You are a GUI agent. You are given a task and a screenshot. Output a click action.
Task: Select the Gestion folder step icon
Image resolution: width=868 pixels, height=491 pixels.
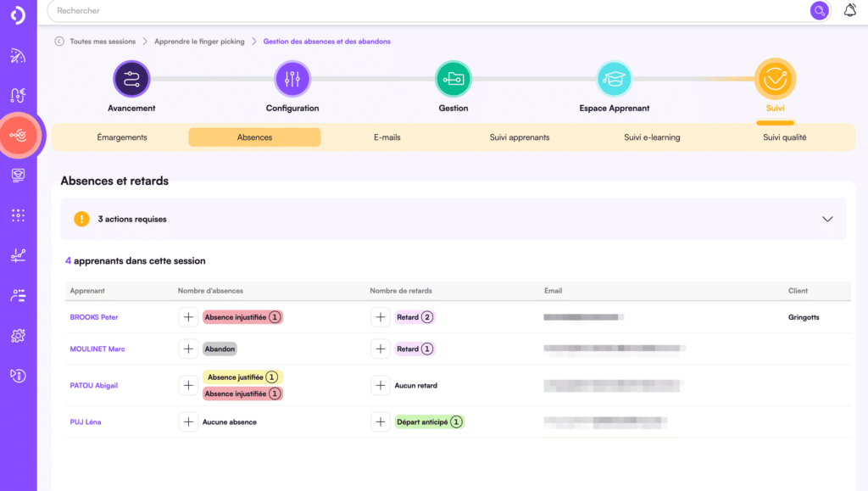point(453,80)
